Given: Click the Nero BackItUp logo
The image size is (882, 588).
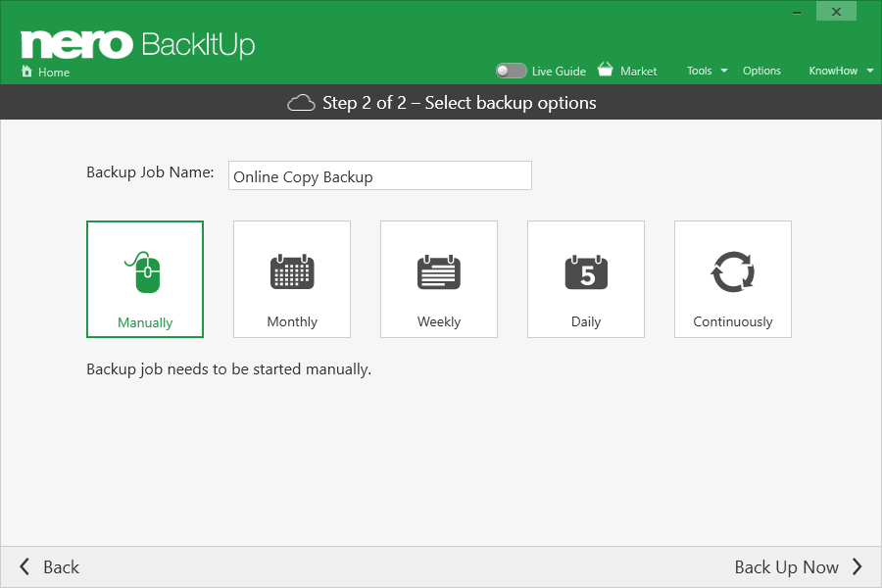Looking at the screenshot, I should click(138, 44).
